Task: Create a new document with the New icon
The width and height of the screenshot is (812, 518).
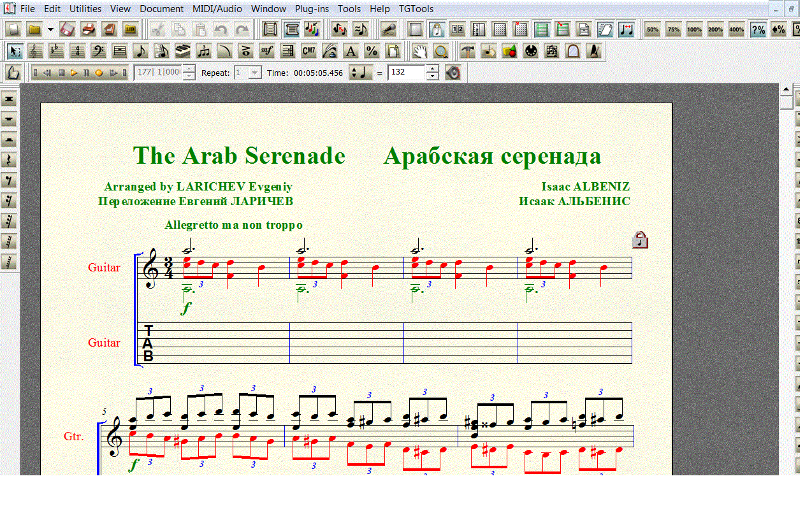Action: 15,29
